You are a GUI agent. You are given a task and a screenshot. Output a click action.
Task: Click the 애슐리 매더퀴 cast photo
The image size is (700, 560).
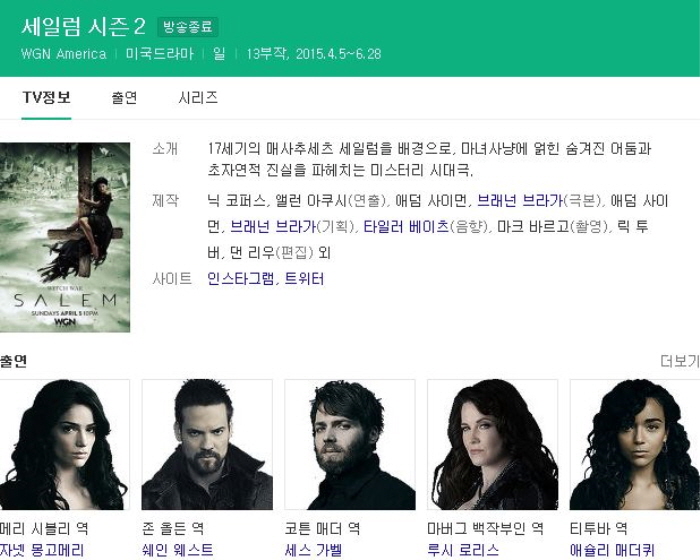635,445
